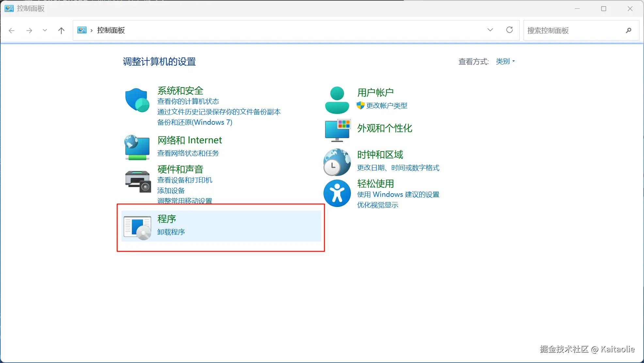Viewport: 644px width, 363px height.
Task: Refresh the Control Panel address bar
Action: click(x=509, y=30)
